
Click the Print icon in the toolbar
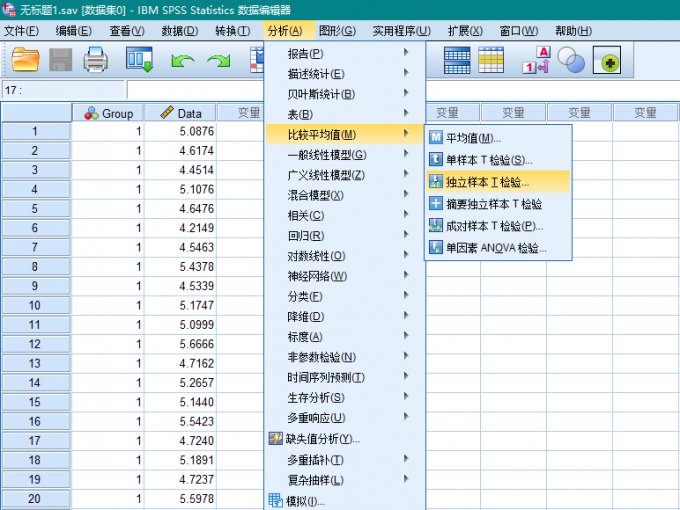click(95, 60)
